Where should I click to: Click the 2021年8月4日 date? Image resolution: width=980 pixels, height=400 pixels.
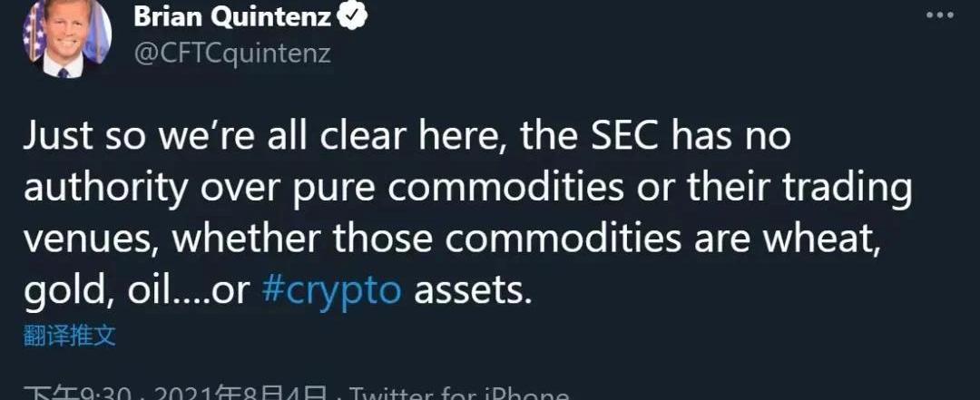tap(240, 395)
